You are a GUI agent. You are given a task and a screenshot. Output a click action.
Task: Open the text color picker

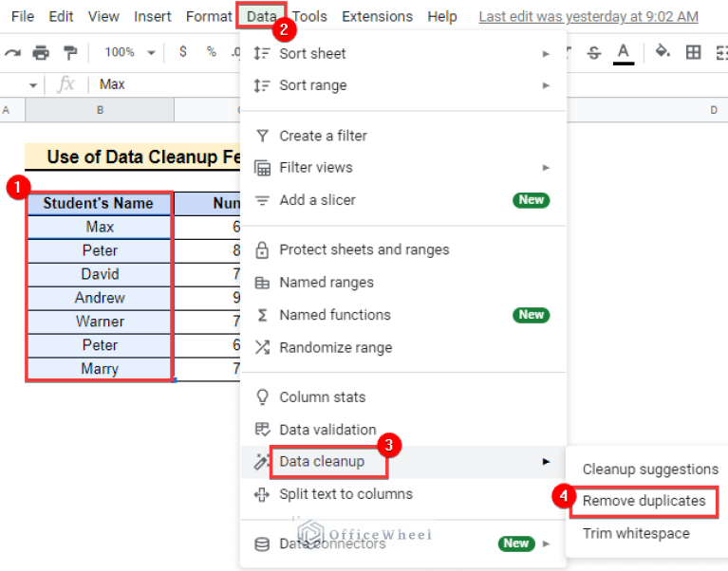coord(624,52)
